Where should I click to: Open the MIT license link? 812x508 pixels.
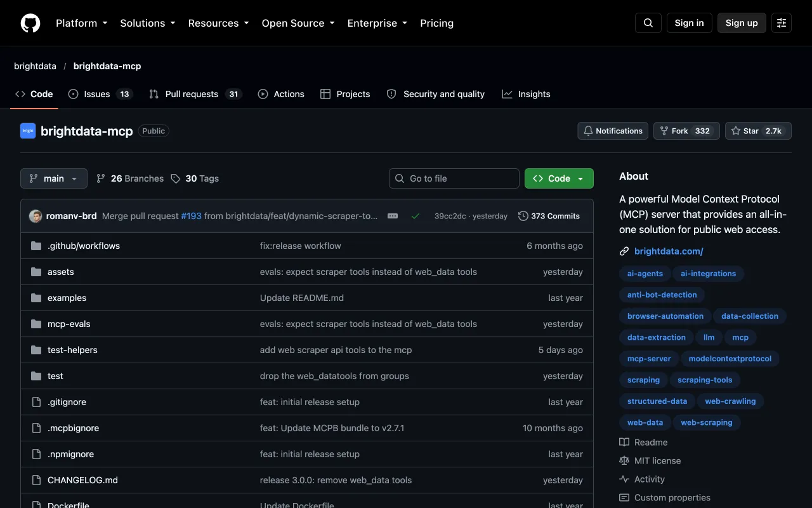click(650, 460)
